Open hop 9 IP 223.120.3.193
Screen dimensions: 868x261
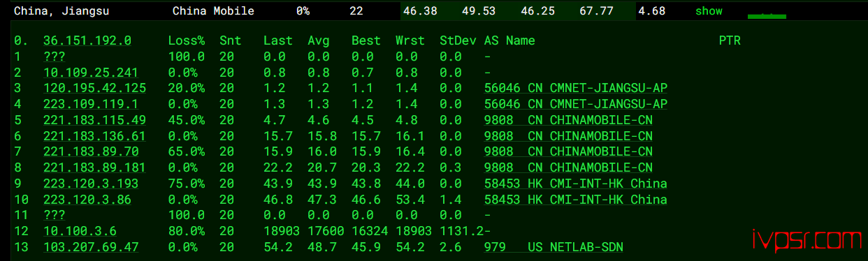[90, 184]
